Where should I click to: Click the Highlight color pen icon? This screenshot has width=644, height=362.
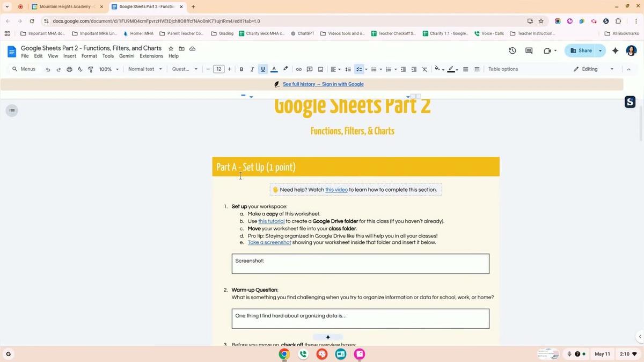286,69
